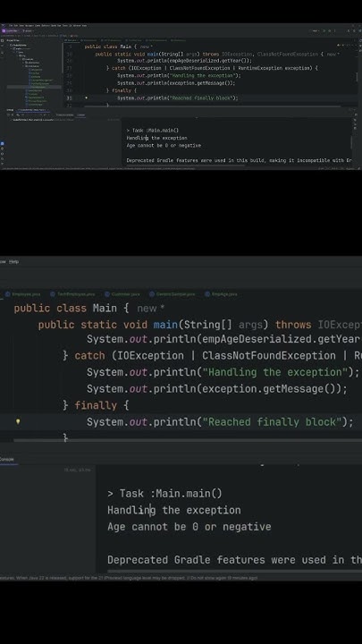Click the console vertical scrollbar in full IDE window
The width and height of the screenshot is (362, 644).
pos(351,142)
